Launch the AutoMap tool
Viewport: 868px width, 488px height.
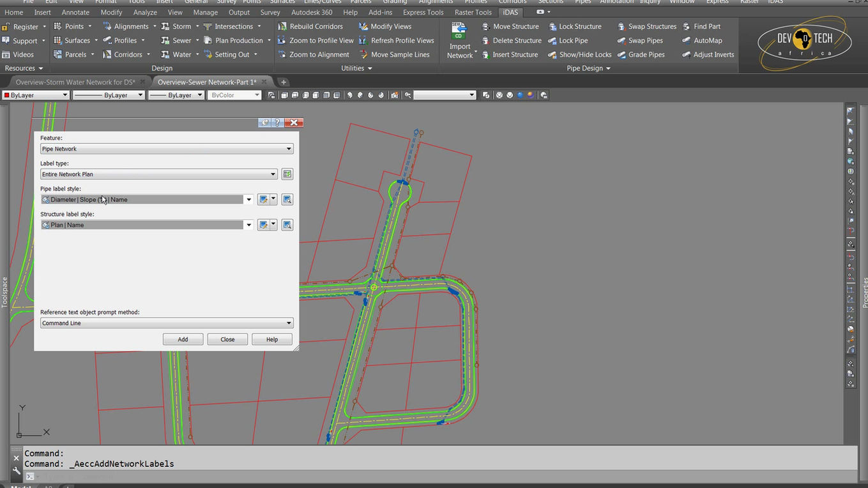click(x=701, y=40)
